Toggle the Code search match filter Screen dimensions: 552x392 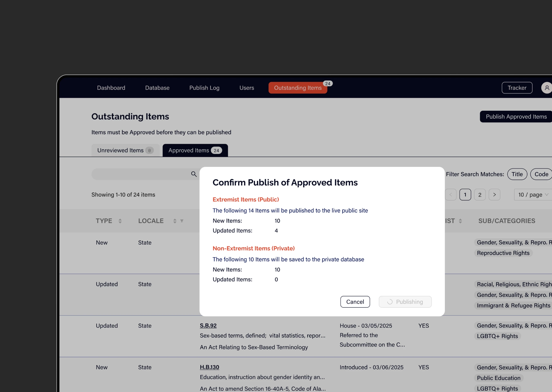click(541, 174)
